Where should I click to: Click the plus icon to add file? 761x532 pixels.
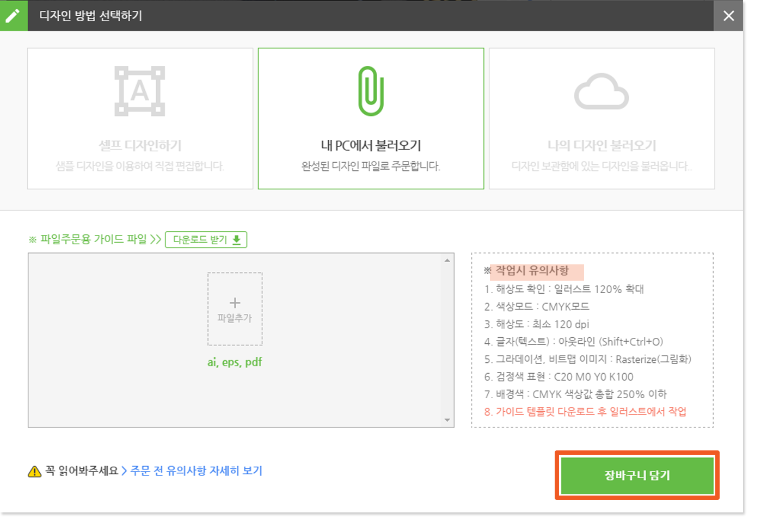tap(235, 302)
